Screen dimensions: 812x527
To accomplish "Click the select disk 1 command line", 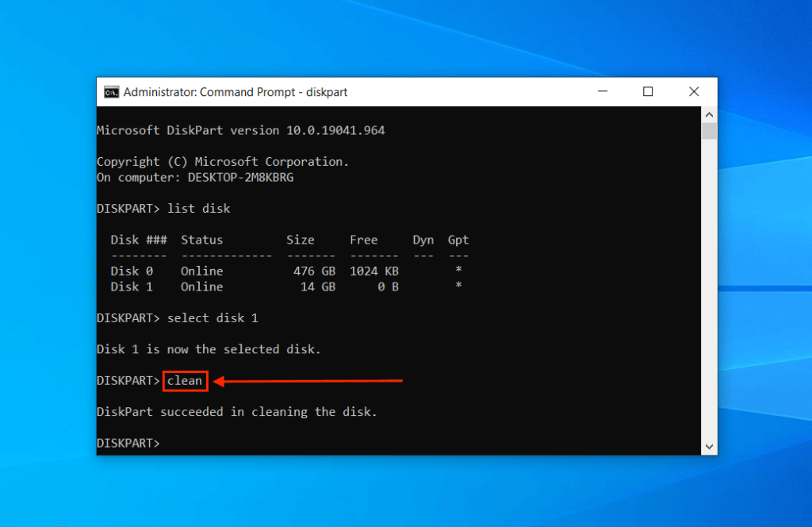I will click(x=213, y=317).
